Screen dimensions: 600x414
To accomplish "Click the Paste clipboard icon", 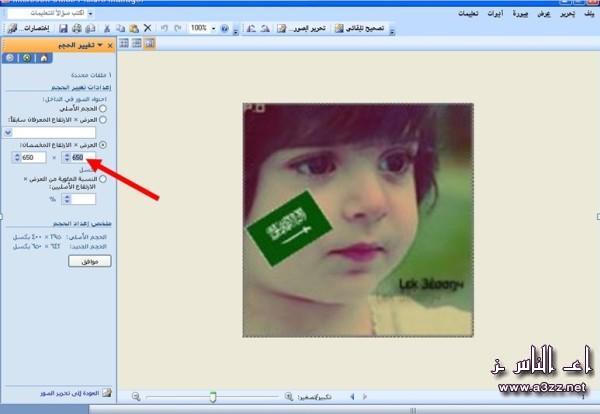I will coord(134,28).
